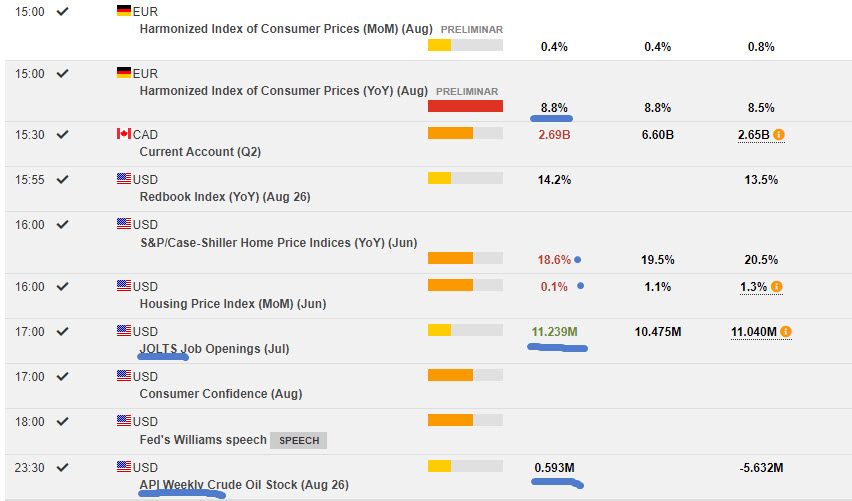
Task: Click the German flag on the HICP (YoY) row
Action: tap(124, 73)
